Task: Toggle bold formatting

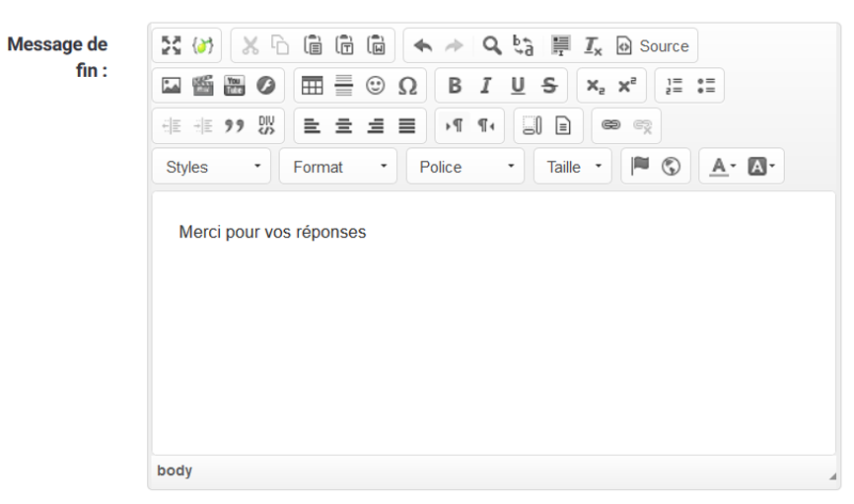Action: [455, 86]
